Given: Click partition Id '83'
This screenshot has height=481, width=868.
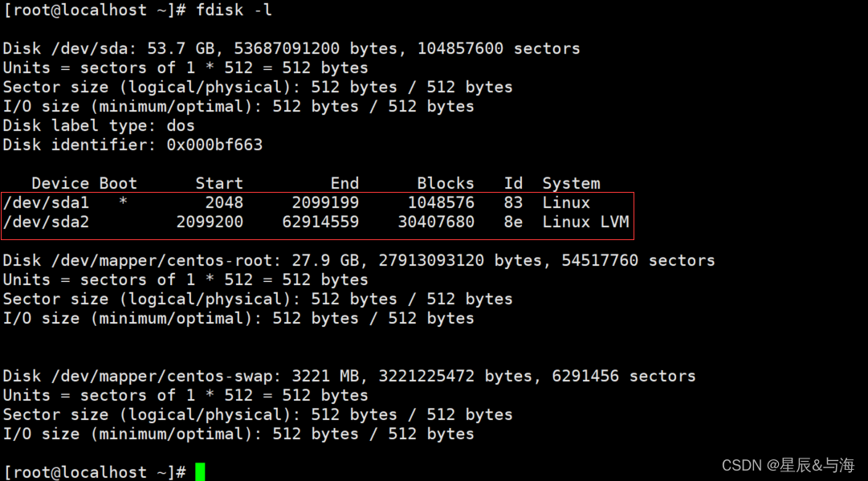Looking at the screenshot, I should click(x=513, y=202).
